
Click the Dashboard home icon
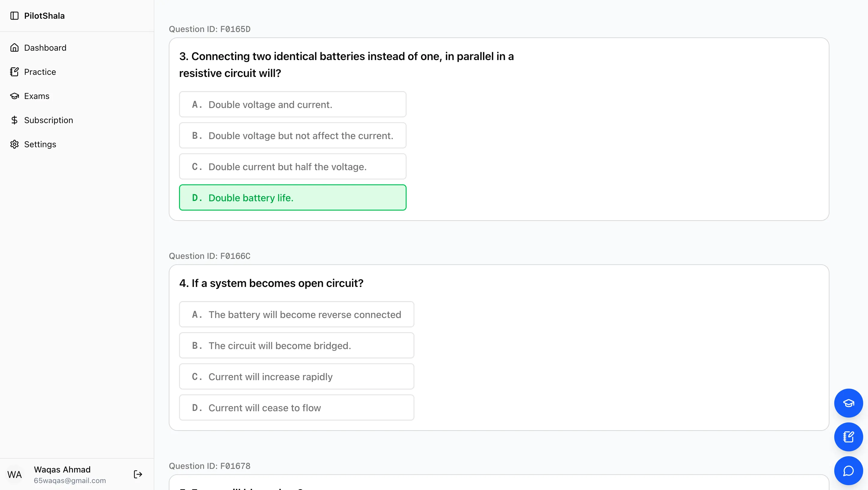14,48
